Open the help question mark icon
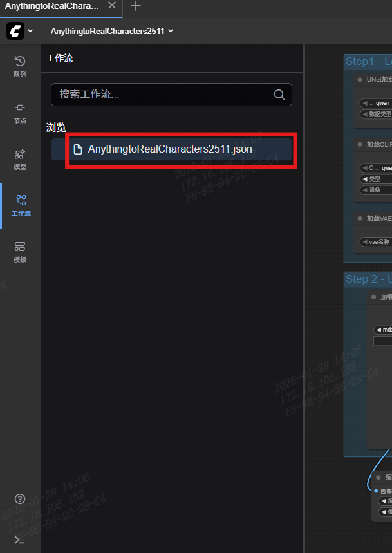This screenshot has height=553, width=392. point(20,499)
